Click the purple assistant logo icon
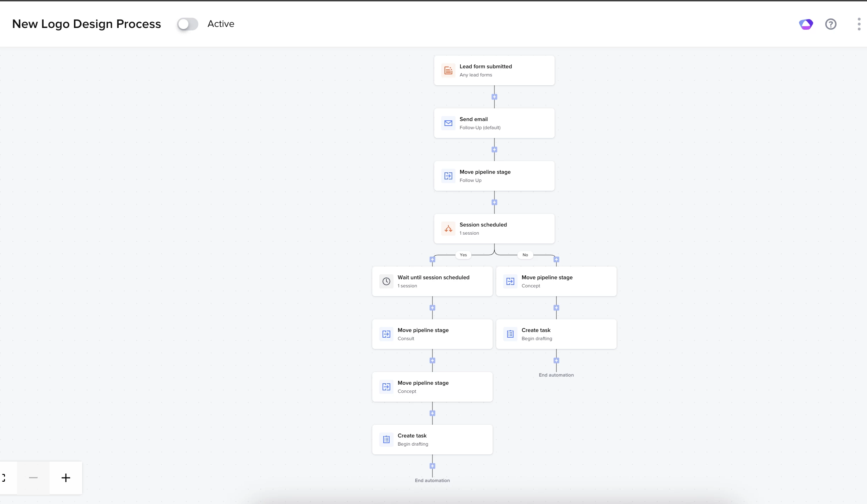867x504 pixels. tap(806, 24)
